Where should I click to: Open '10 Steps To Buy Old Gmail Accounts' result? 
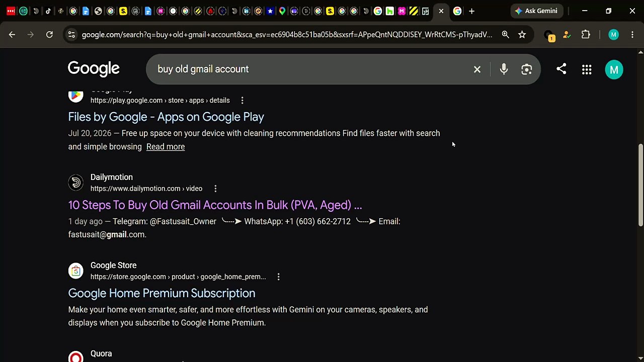(215, 205)
